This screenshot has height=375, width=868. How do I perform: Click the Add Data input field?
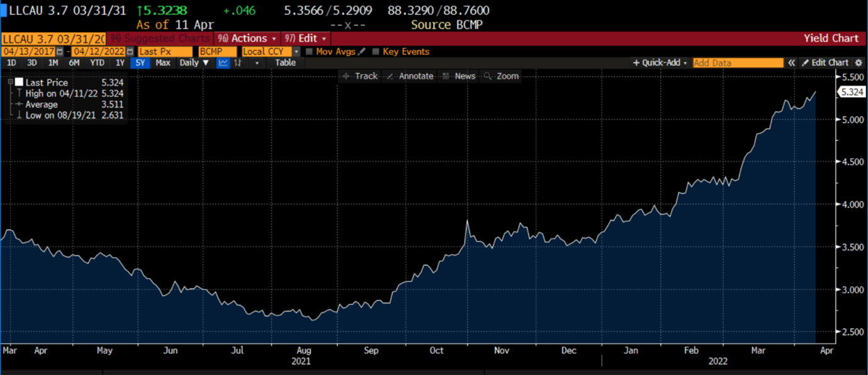738,62
